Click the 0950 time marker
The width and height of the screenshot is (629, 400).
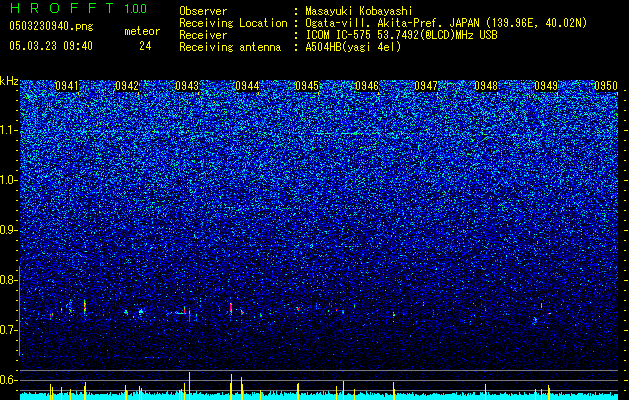coord(606,86)
